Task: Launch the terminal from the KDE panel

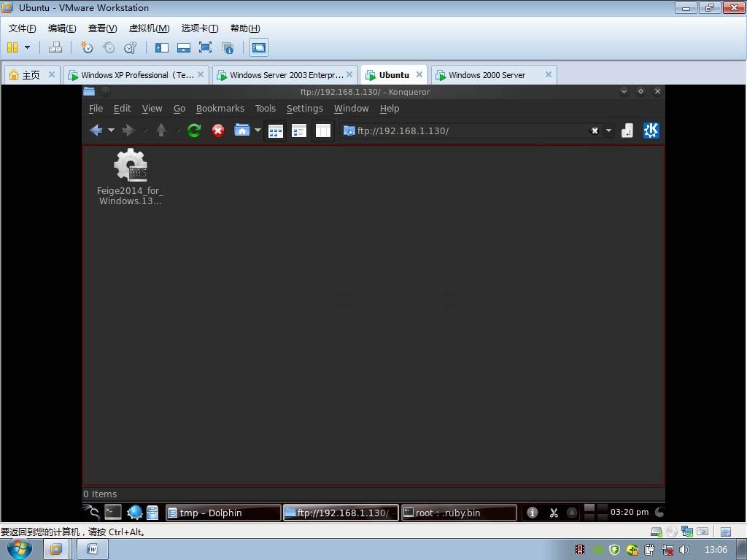Action: click(x=113, y=513)
